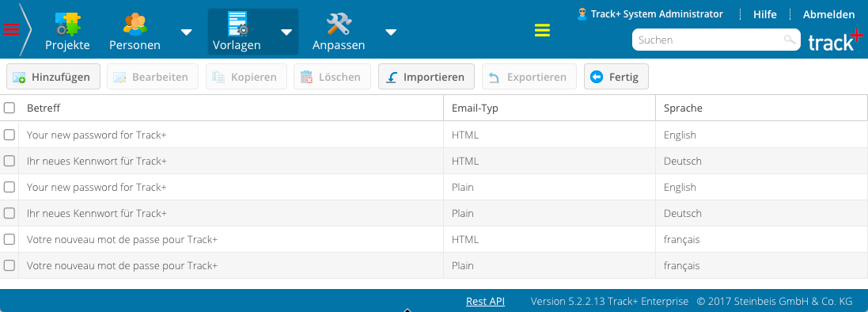The width and height of the screenshot is (868, 312).
Task: Click HTML cell in first English row
Action: 465,135
